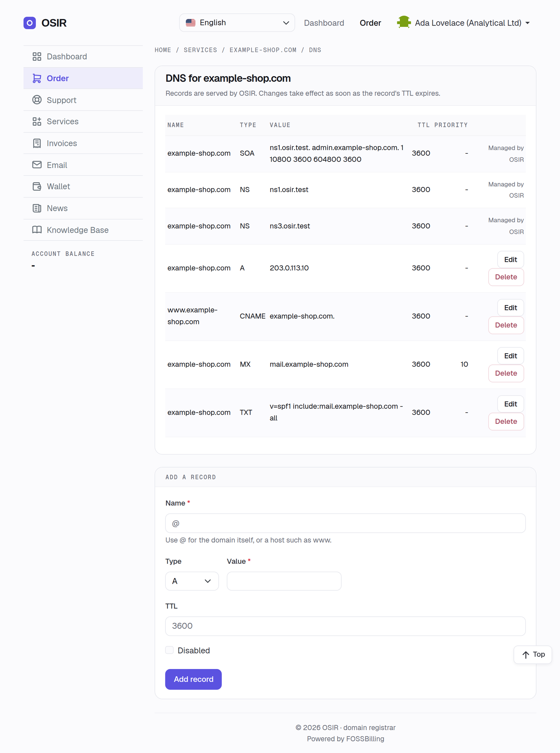
Task: Click the OSIR logo icon
Action: (29, 23)
